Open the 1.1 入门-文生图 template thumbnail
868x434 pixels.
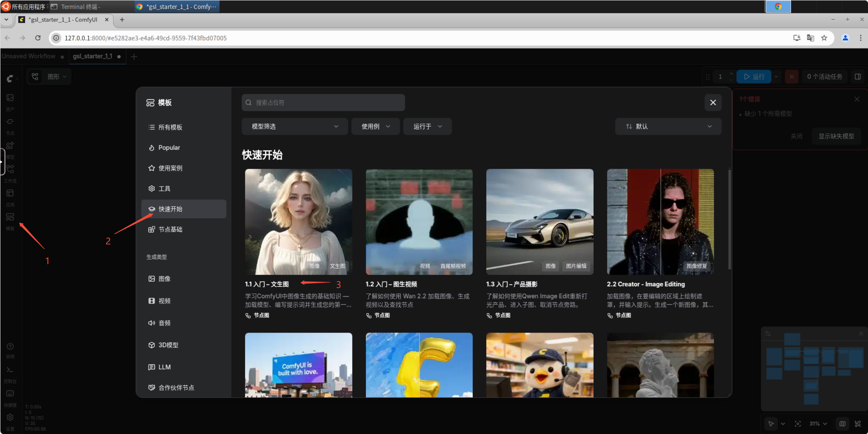[299, 222]
